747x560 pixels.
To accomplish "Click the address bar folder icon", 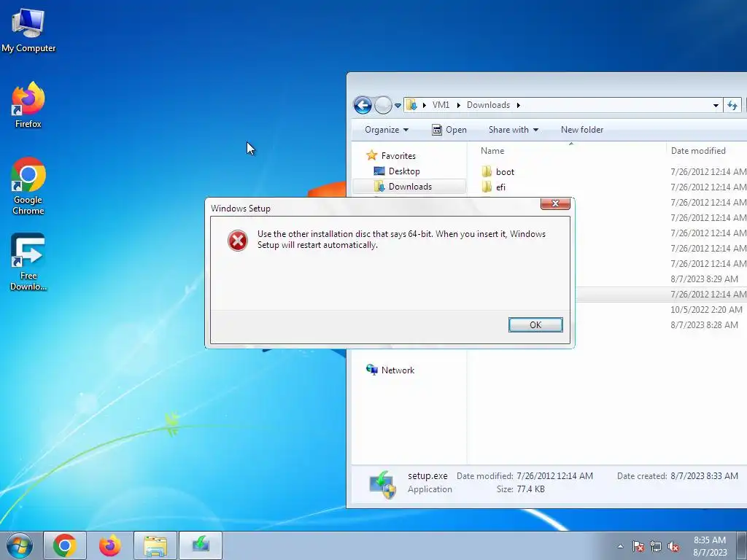I will (x=411, y=105).
